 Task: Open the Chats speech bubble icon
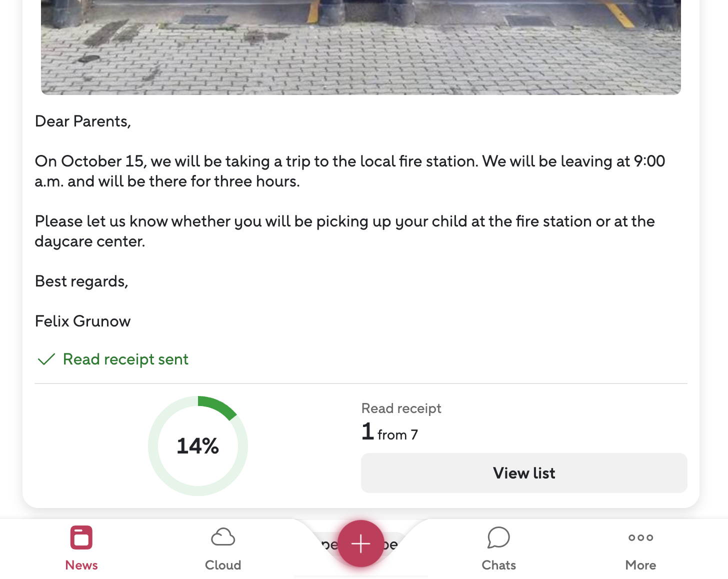(x=498, y=537)
